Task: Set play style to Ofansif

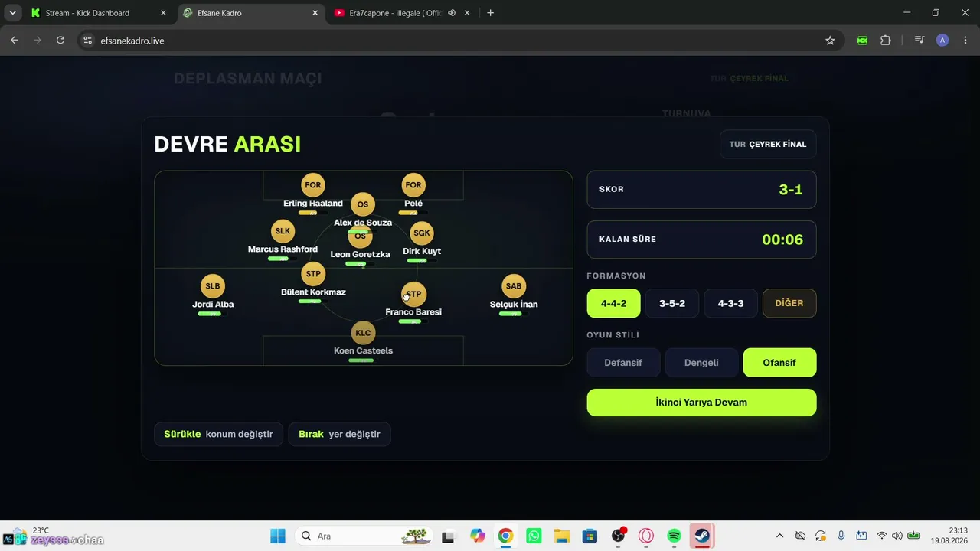Action: [779, 363]
